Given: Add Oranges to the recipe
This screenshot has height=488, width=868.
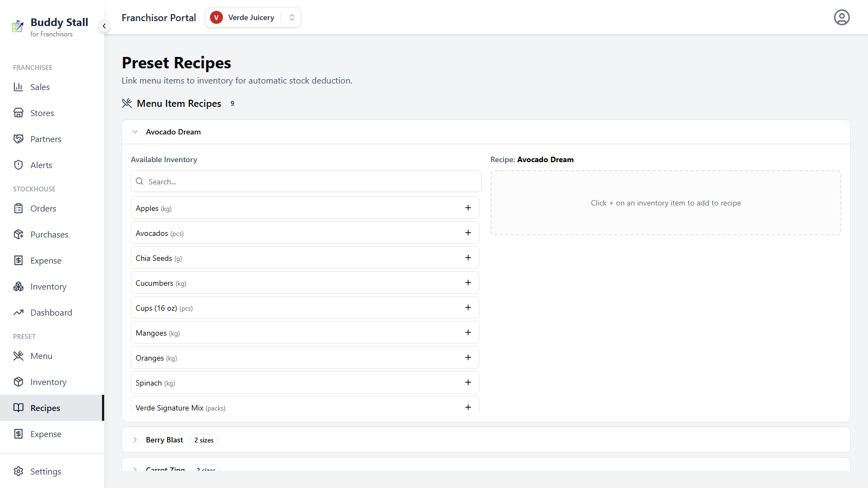Looking at the screenshot, I should coord(468,357).
